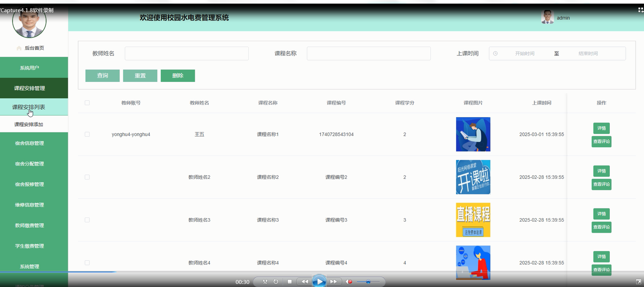
Task: Go to 后台首页
Action: 34,48
